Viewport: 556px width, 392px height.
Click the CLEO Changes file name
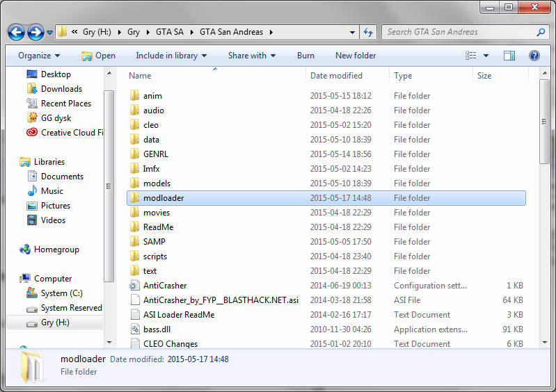[x=170, y=344]
